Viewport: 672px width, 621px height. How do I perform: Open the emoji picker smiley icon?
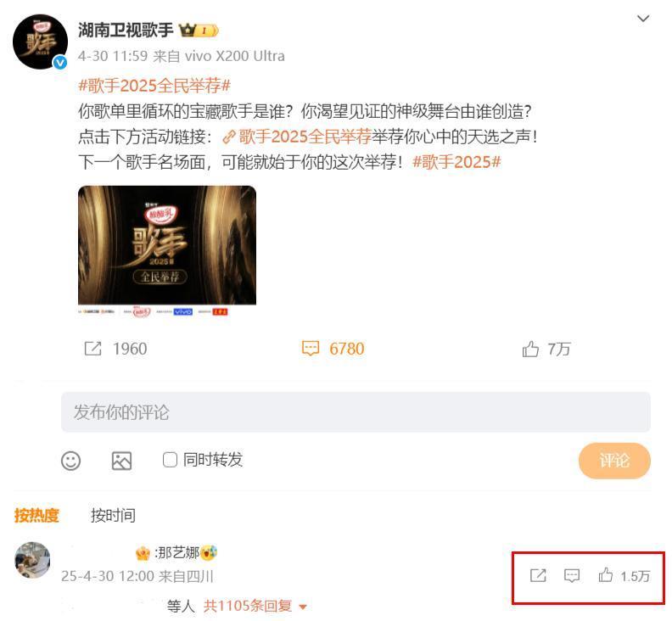coord(70,462)
